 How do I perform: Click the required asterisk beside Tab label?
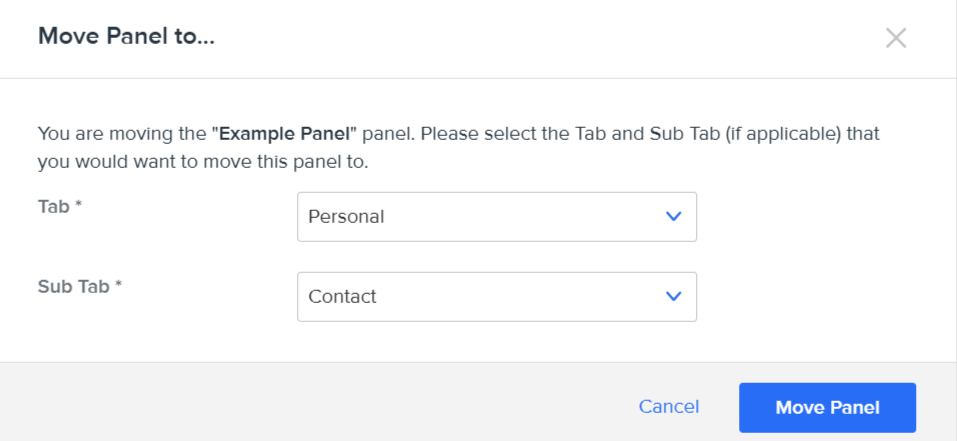coord(78,205)
